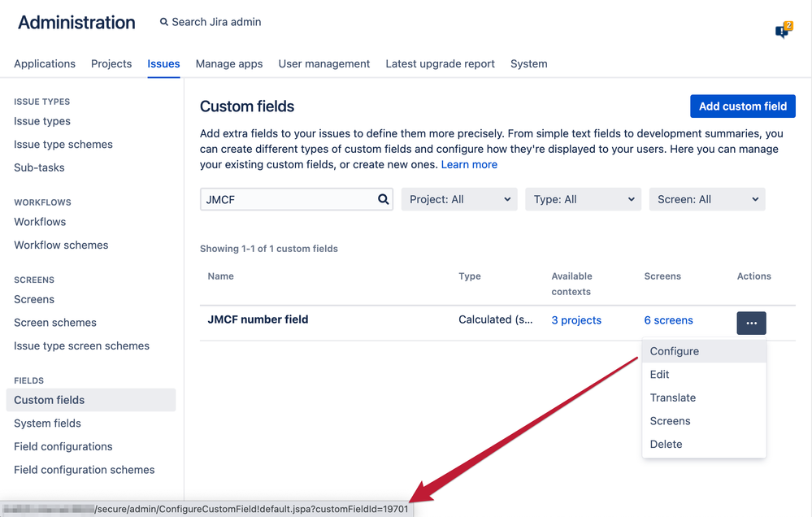This screenshot has height=517, width=812.
Task: Choose Delete from the actions menu
Action: (x=704, y=445)
